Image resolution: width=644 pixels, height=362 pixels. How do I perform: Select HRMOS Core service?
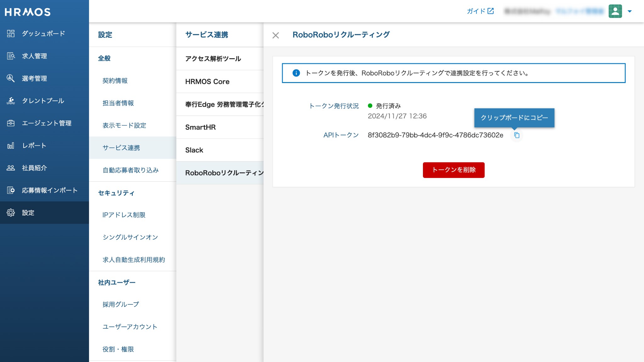tap(220, 81)
